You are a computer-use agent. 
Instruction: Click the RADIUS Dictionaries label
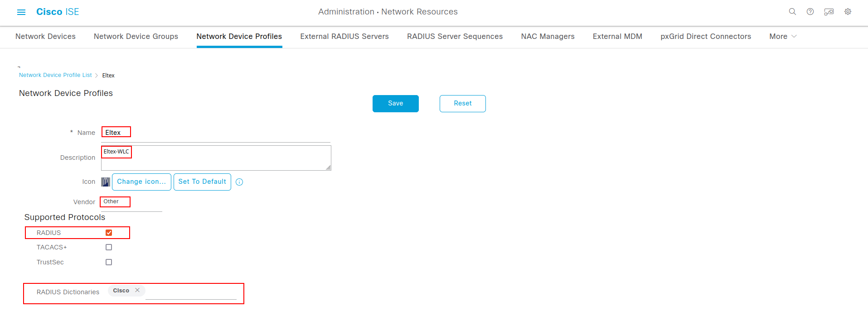pos(68,292)
